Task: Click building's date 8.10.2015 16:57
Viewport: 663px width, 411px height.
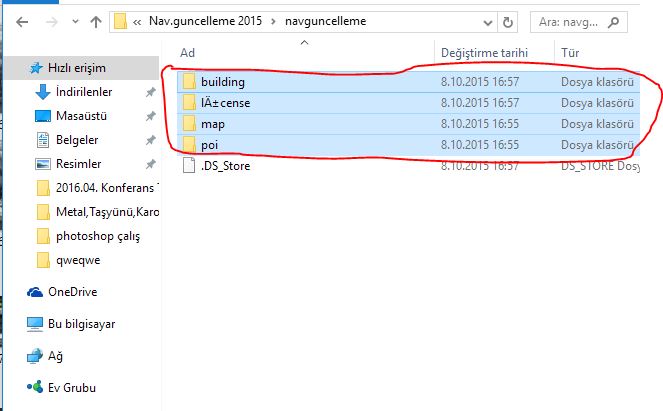Action: click(480, 82)
